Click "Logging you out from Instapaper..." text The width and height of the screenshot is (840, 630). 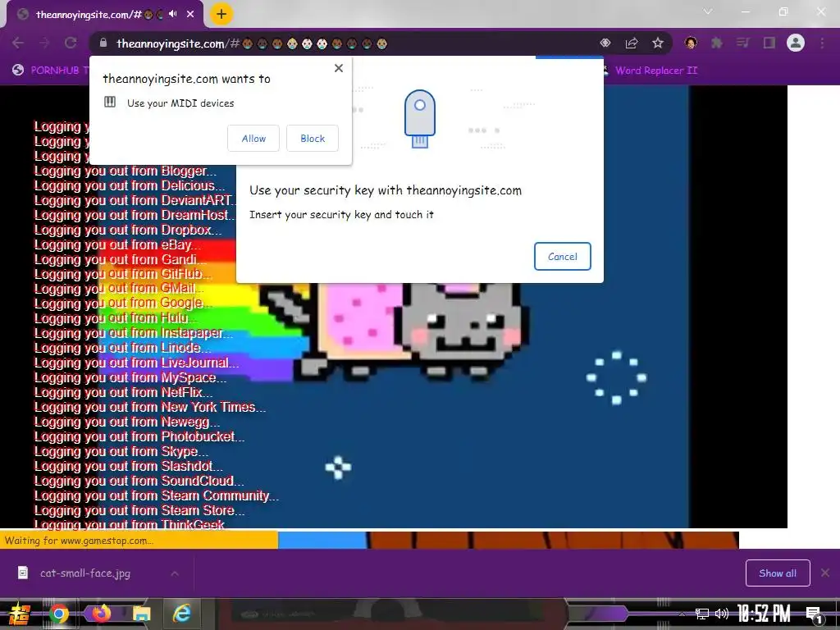coord(134,333)
